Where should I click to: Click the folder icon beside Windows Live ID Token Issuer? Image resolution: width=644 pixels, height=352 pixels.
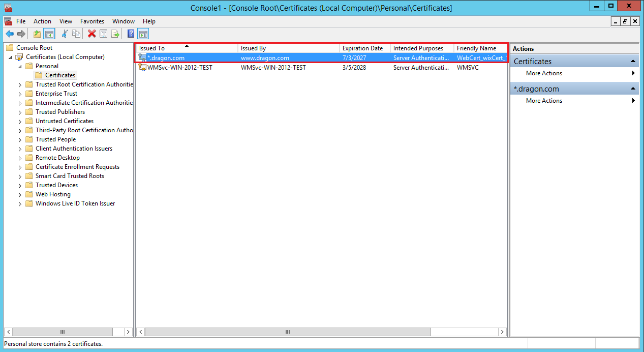(29, 203)
